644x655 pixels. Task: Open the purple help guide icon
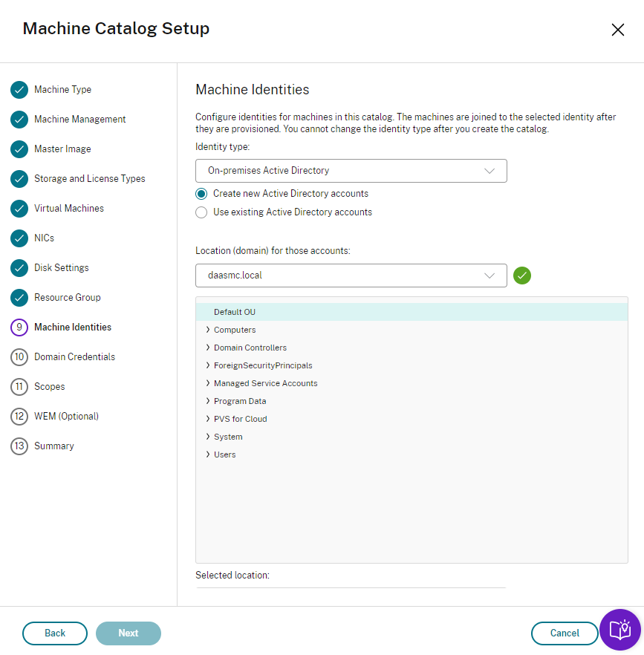tap(619, 630)
